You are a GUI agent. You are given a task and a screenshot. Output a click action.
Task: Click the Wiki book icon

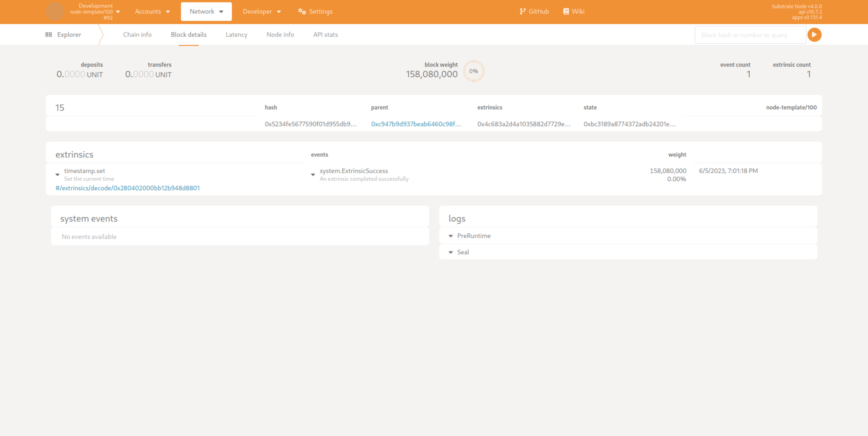pos(566,11)
